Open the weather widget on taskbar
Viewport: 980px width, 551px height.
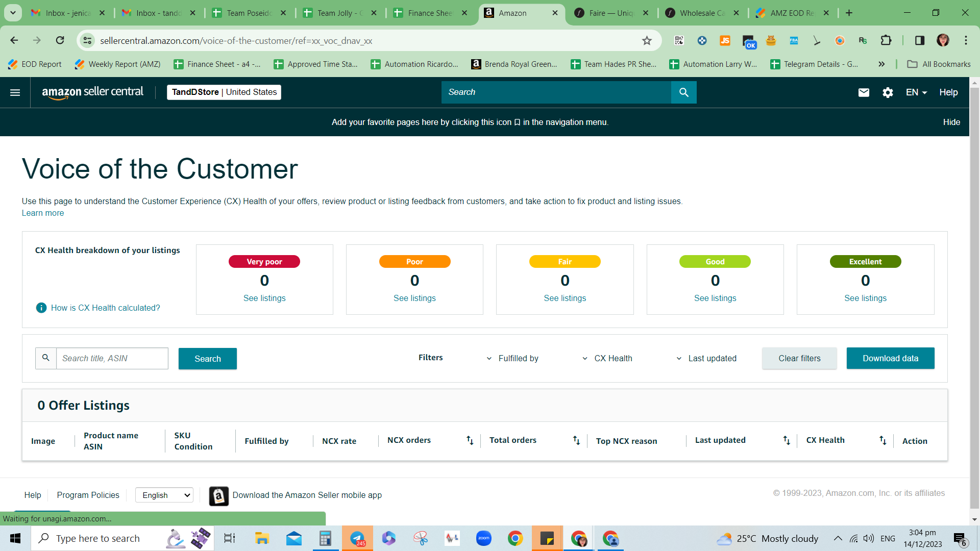[x=767, y=538]
